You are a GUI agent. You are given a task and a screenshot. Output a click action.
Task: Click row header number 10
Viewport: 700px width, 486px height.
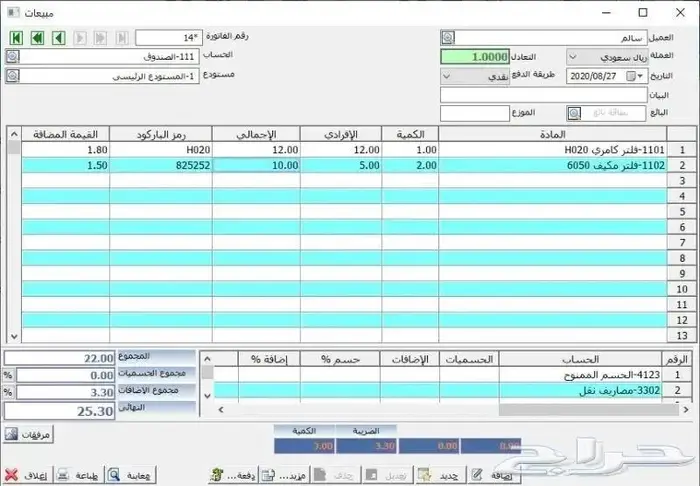682,289
